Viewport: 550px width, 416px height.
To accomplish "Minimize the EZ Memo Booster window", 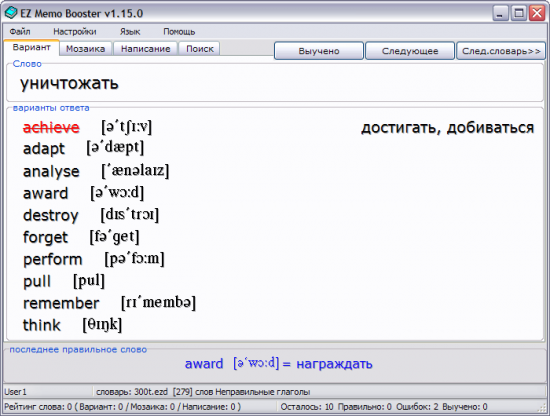I will click(x=501, y=14).
